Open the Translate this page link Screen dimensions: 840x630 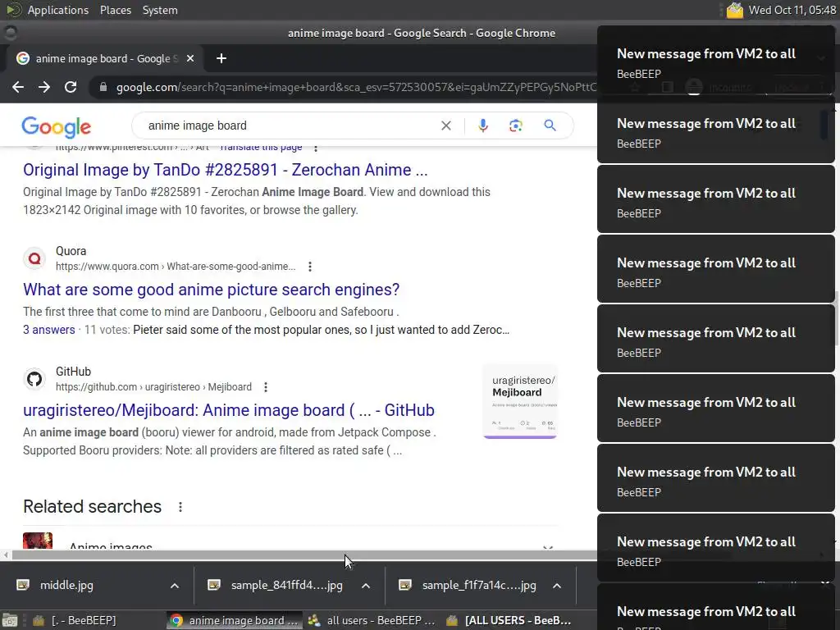[261, 148]
